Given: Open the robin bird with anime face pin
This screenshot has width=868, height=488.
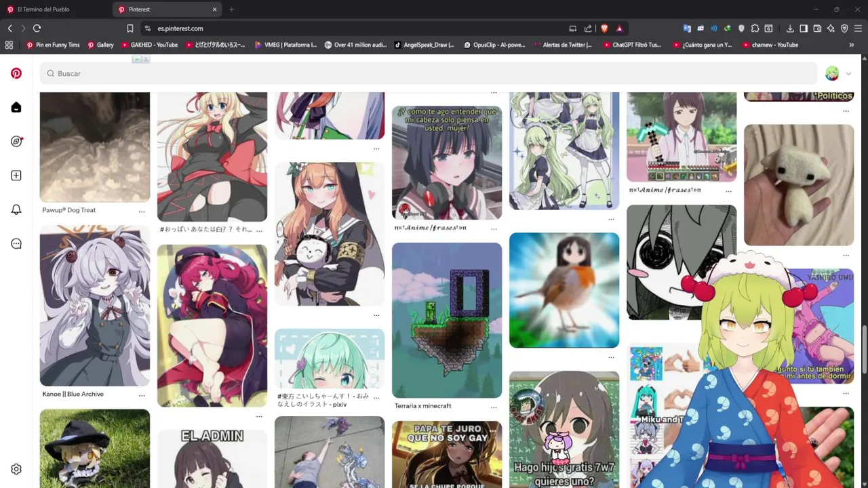Looking at the screenshot, I should coord(564,290).
